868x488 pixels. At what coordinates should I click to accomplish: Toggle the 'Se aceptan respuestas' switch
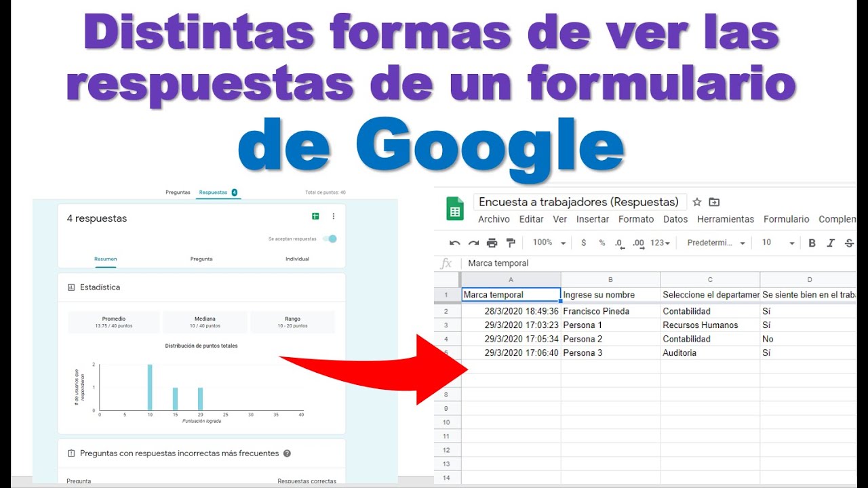(330, 239)
